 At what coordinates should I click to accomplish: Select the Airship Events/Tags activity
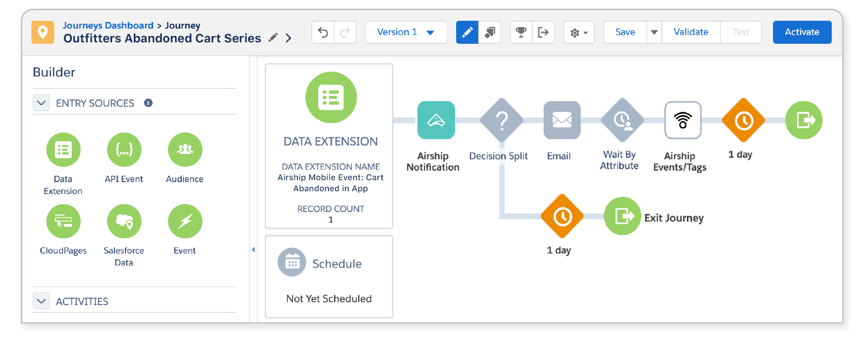683,120
